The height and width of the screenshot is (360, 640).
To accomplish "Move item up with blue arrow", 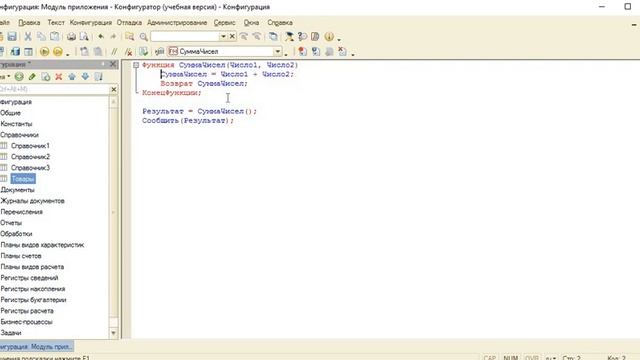I will click(72, 77).
